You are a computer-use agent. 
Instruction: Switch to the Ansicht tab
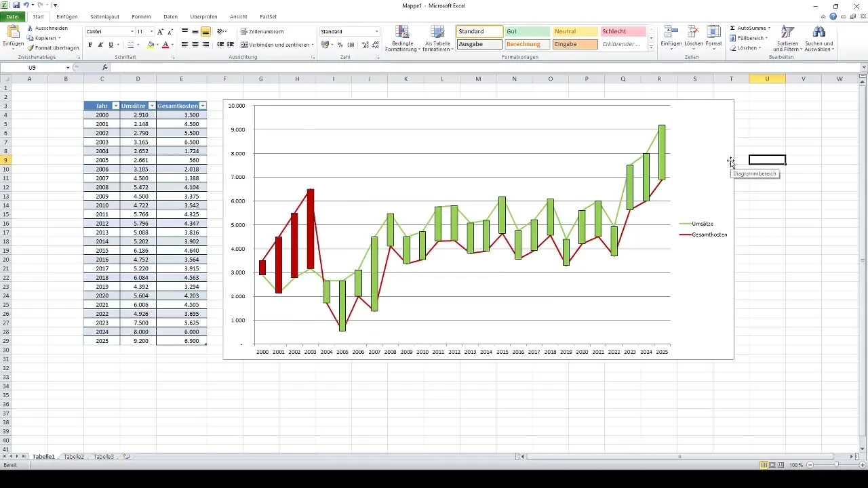click(x=239, y=16)
